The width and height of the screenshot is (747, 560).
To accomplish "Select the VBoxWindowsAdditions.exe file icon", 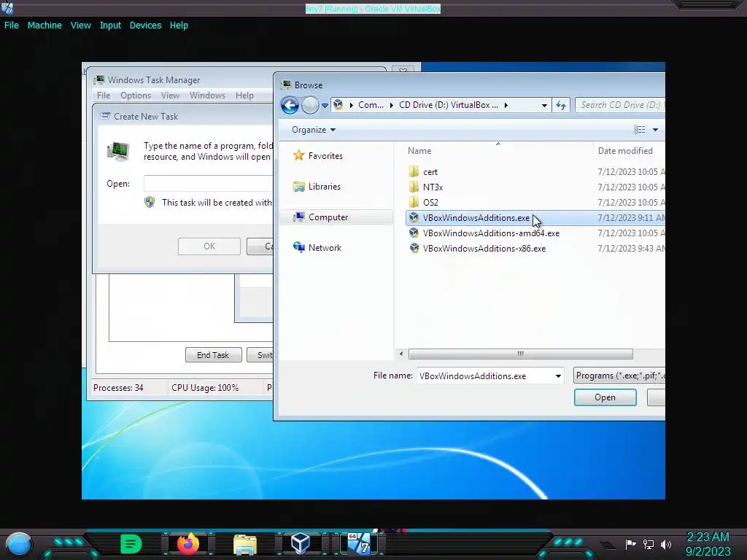I will tap(414, 217).
